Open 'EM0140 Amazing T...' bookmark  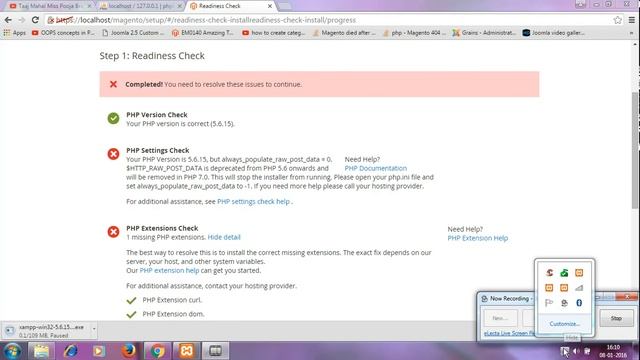pos(203,33)
